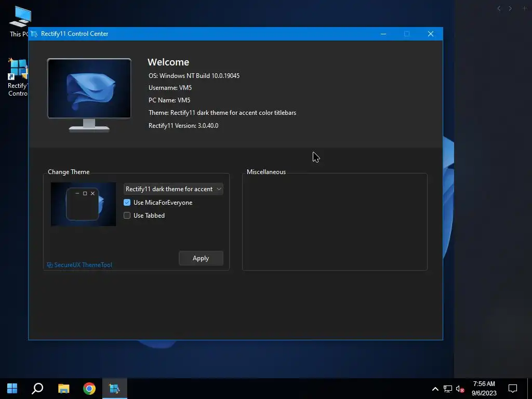The image size is (532, 399).
Task: Open the Windows Start menu
Action: tap(12, 388)
